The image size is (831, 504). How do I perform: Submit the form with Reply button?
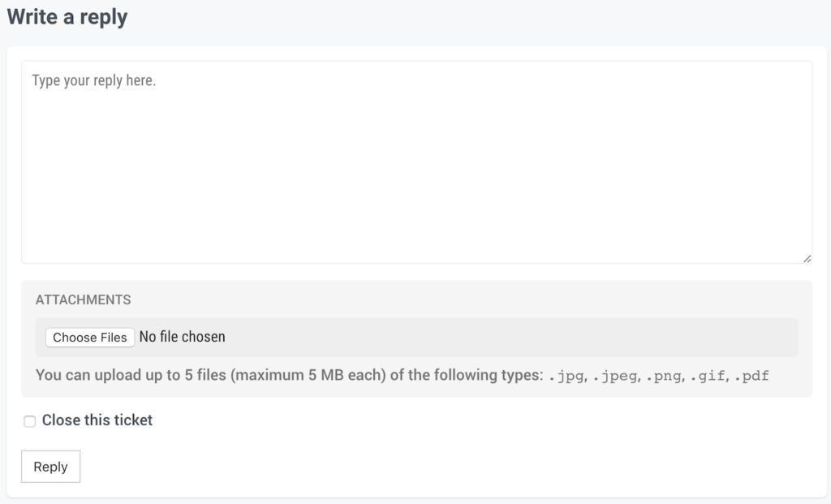(51, 467)
